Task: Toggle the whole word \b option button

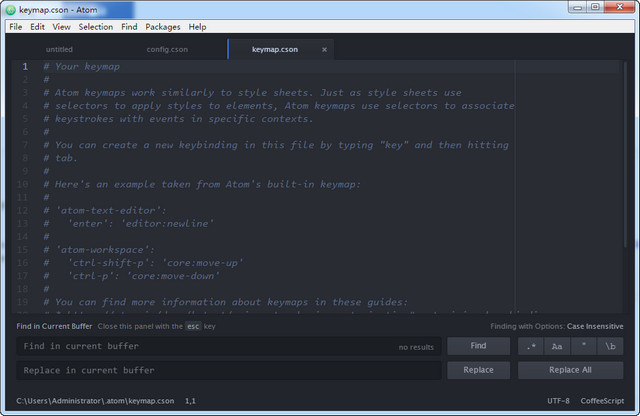Action: click(x=610, y=346)
